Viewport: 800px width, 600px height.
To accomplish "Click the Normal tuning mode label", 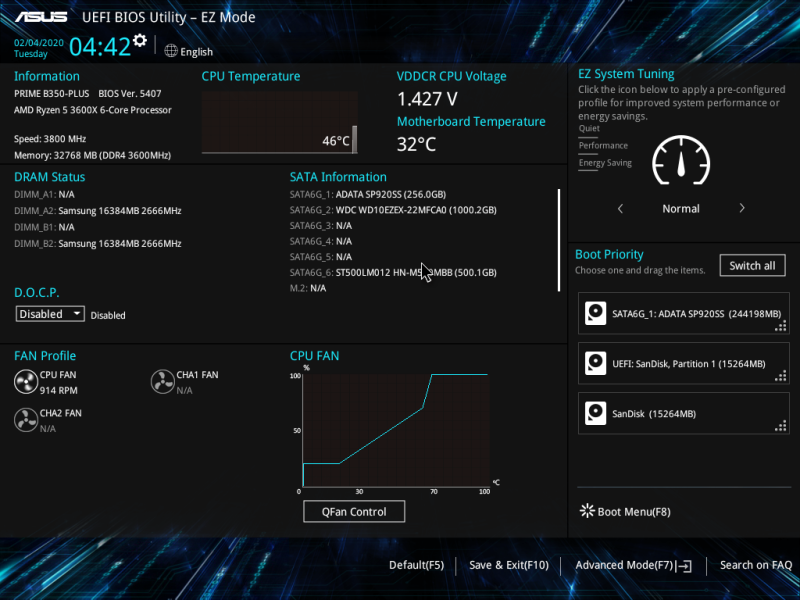I will 681,209.
